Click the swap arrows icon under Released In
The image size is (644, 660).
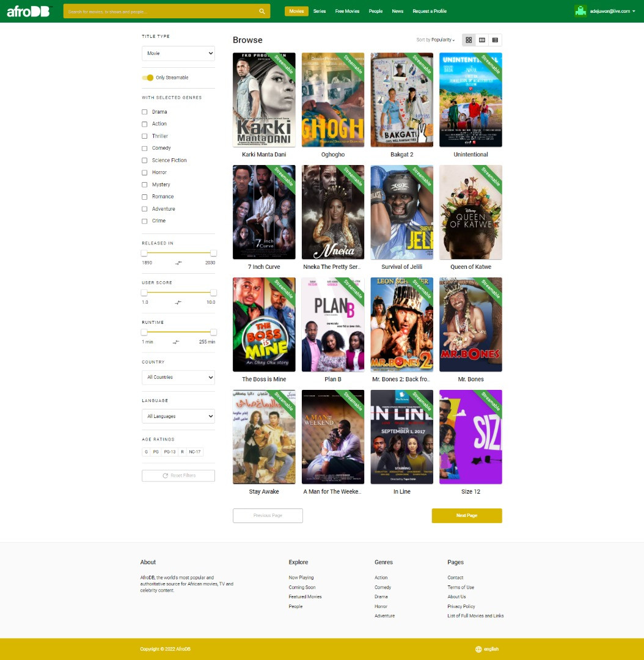pyautogui.click(x=178, y=263)
